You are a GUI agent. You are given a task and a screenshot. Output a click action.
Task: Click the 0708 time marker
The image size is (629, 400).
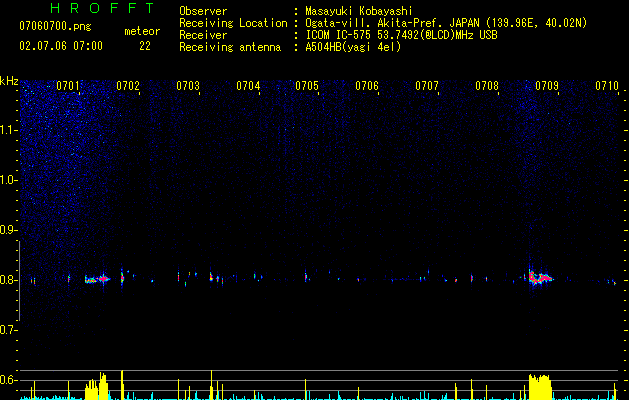coord(487,86)
